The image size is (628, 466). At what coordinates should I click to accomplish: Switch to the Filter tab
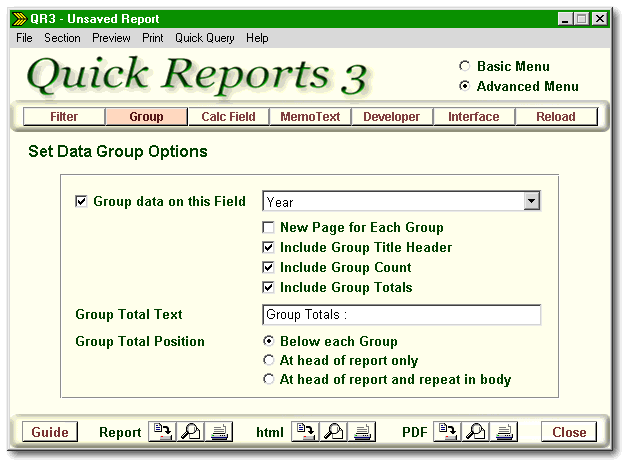(64, 116)
